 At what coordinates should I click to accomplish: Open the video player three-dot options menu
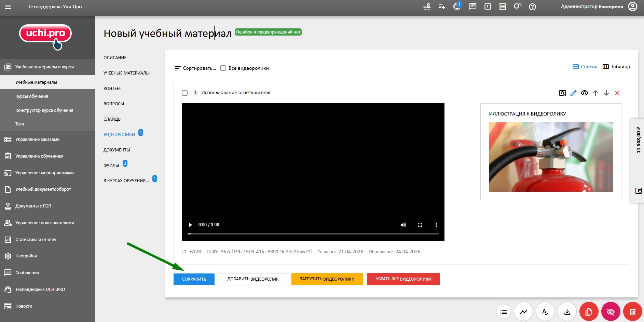click(x=436, y=225)
